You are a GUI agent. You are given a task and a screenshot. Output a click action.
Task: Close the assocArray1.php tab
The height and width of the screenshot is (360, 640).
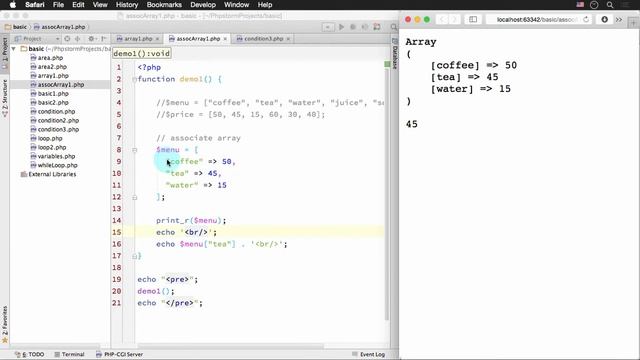tap(225, 39)
